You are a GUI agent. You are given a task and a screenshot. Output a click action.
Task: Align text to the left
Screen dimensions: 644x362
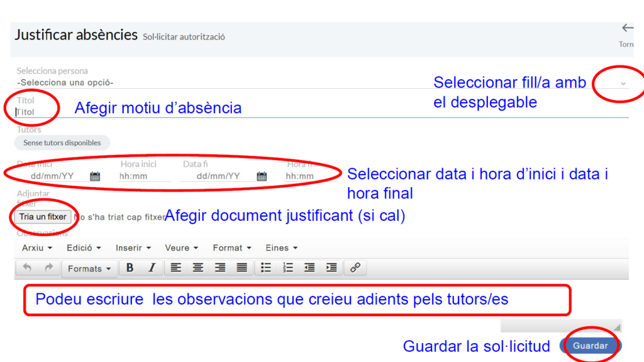(175, 268)
